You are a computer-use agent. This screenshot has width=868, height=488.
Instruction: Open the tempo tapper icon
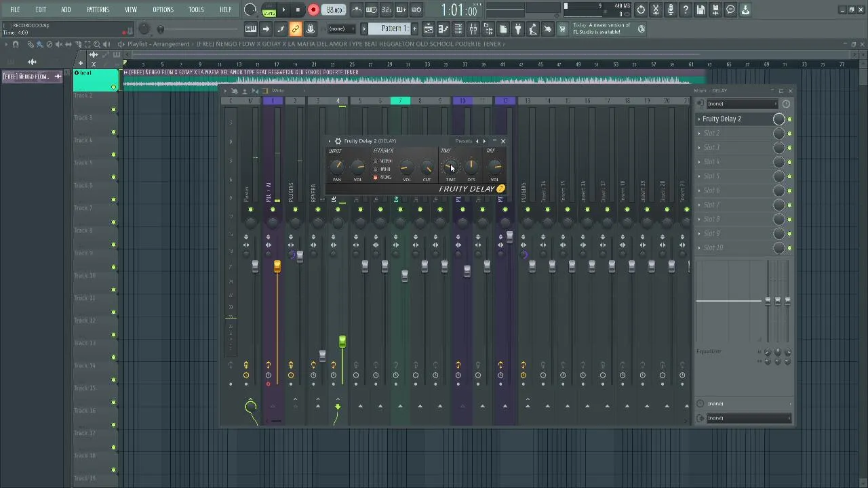coord(533,28)
